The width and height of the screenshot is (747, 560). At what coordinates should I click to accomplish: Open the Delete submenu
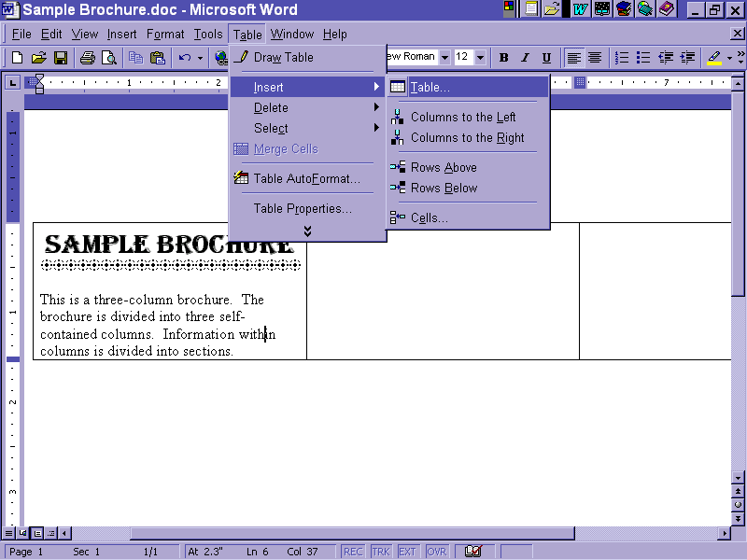pyautogui.click(x=307, y=107)
